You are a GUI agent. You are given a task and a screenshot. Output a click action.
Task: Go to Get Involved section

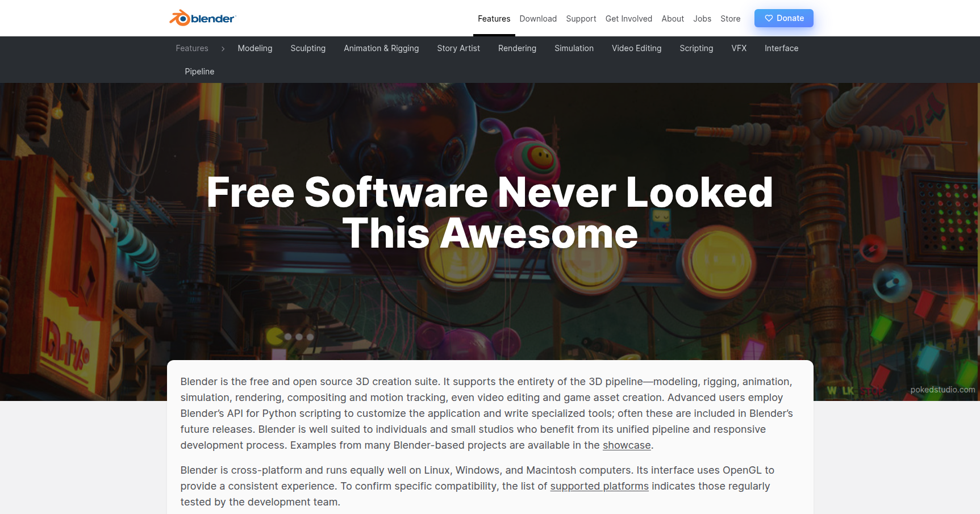click(628, 19)
